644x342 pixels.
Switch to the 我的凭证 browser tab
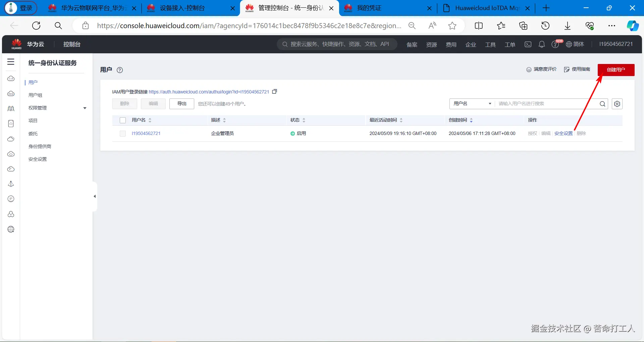tap(369, 8)
